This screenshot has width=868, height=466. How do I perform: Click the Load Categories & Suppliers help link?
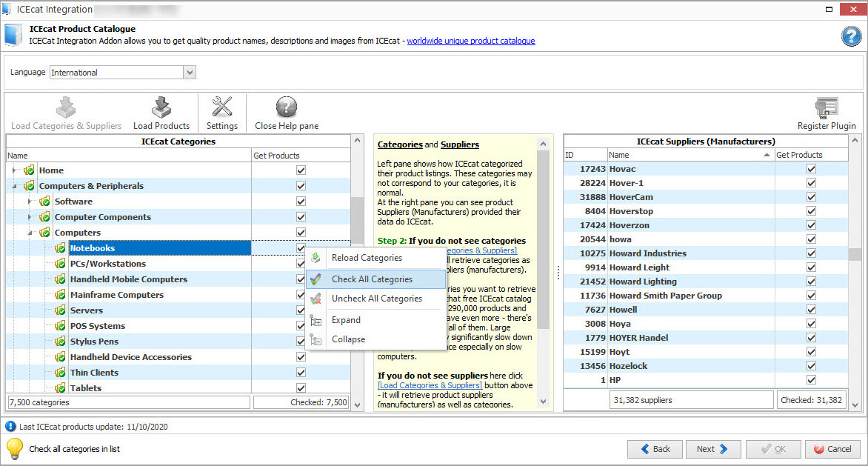point(430,385)
